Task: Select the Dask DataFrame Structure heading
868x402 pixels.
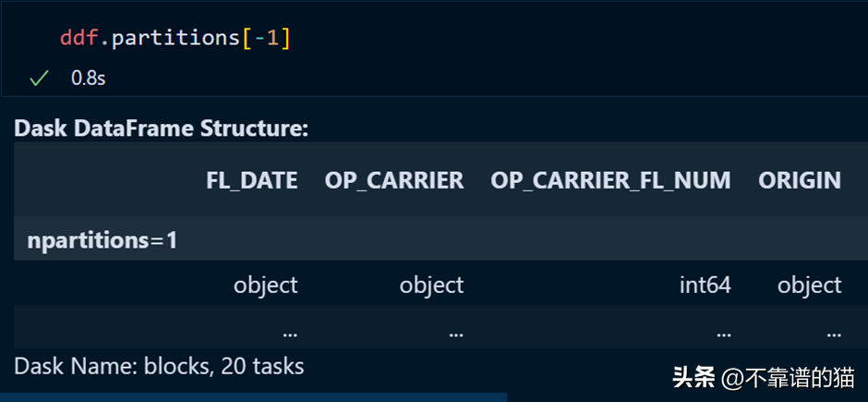Action: (x=161, y=128)
